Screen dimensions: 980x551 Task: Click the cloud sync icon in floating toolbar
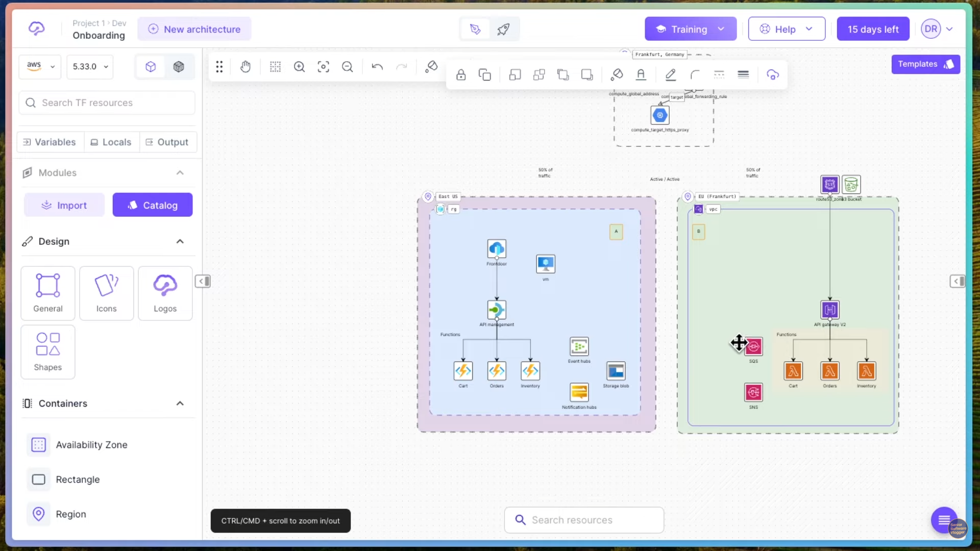click(773, 75)
